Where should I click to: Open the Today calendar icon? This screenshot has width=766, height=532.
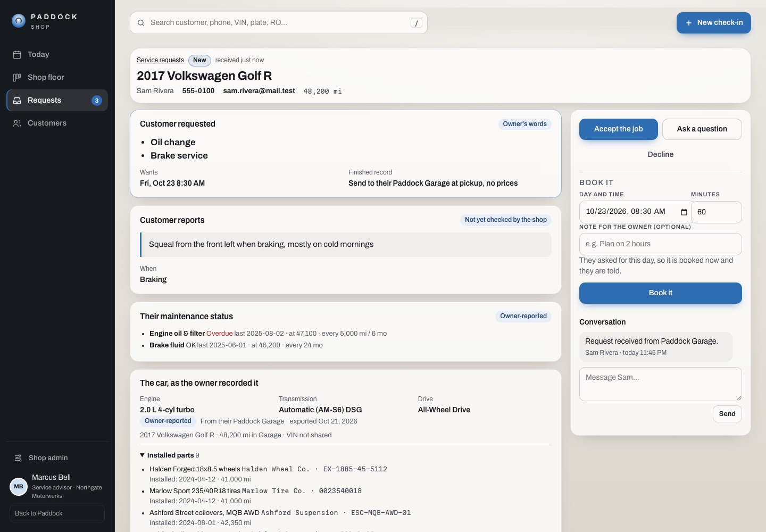coord(17,54)
